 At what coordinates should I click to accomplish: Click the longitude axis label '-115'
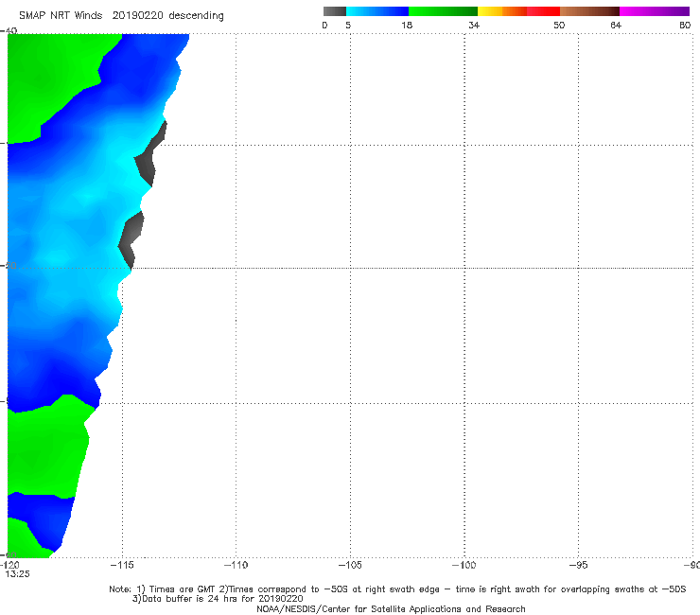tap(122, 565)
